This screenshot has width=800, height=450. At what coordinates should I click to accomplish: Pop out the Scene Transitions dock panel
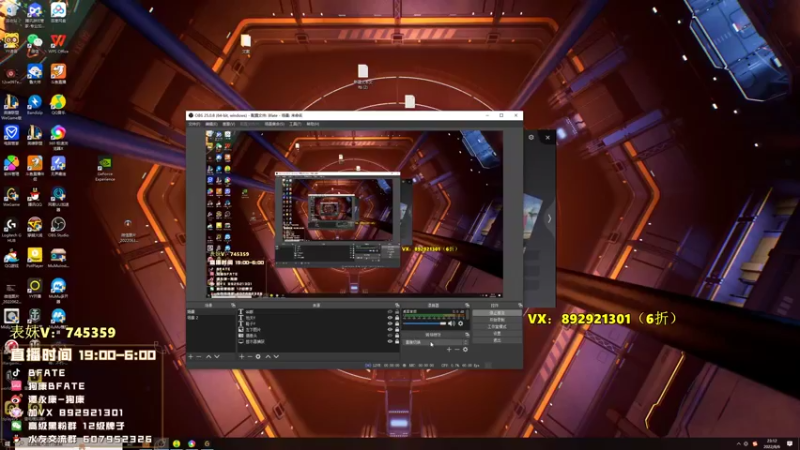467,335
